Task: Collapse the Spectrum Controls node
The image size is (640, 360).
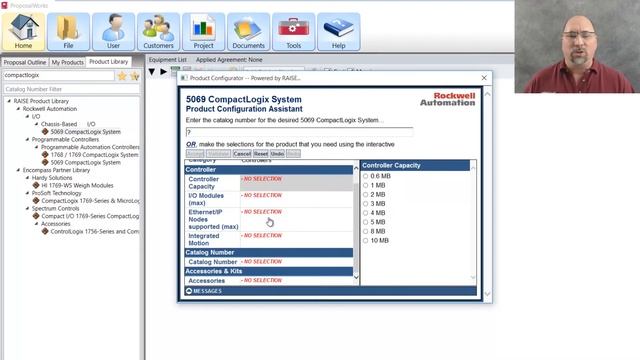Action: (27, 208)
